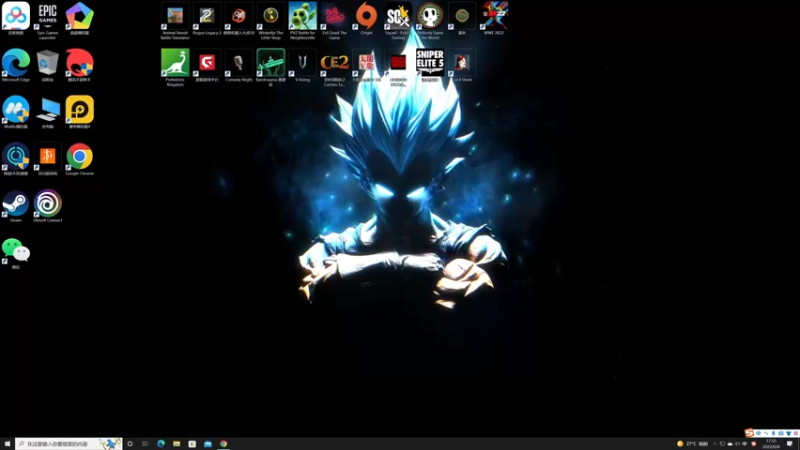Launch the CE2 Cultist Simulator shortcut

(335, 67)
